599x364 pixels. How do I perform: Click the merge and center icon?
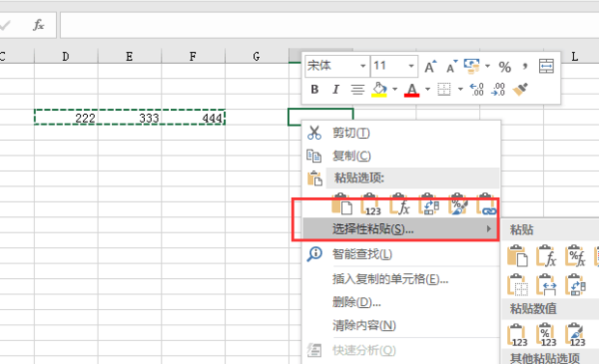click(546, 67)
